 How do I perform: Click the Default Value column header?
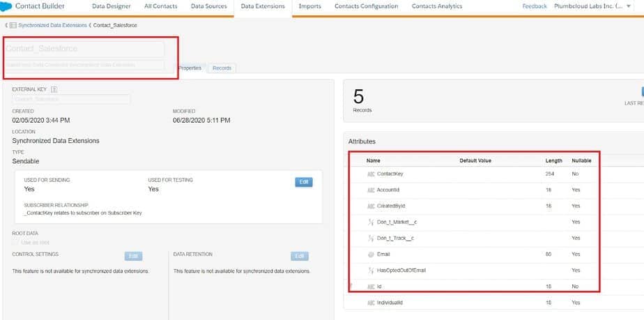click(x=475, y=160)
